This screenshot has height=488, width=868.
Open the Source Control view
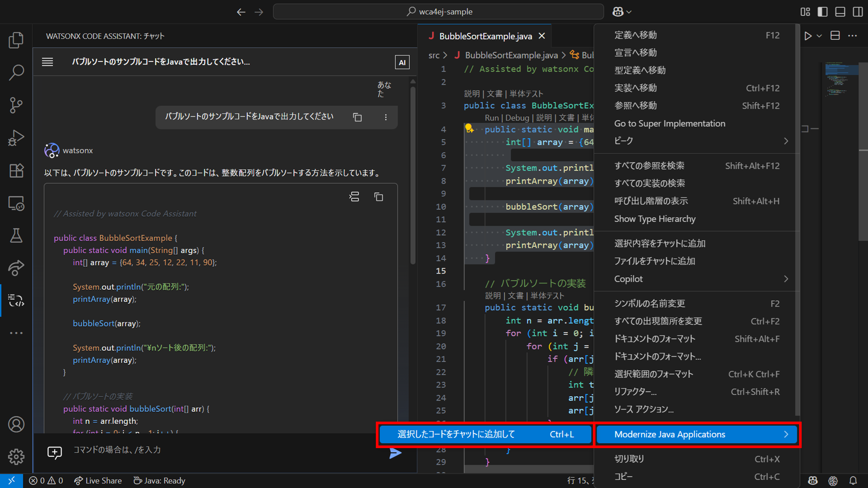point(16,105)
